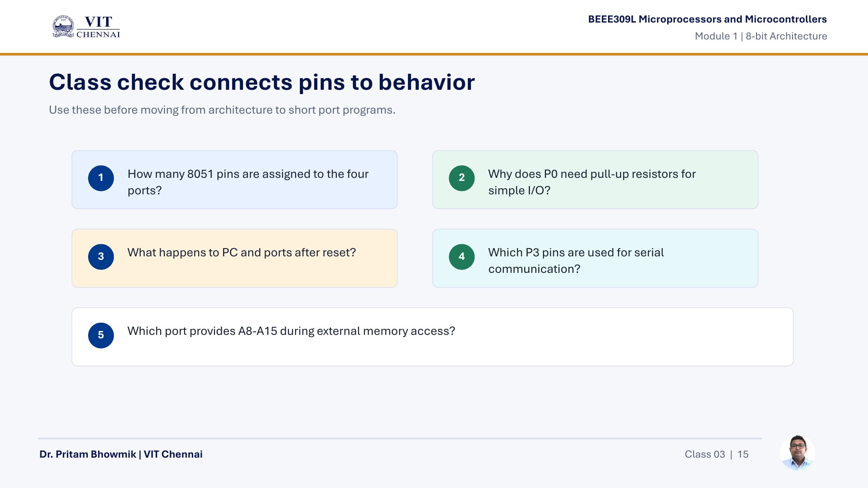The image size is (868, 488).
Task: Click the subtitle about short port programs
Action: [x=222, y=110]
